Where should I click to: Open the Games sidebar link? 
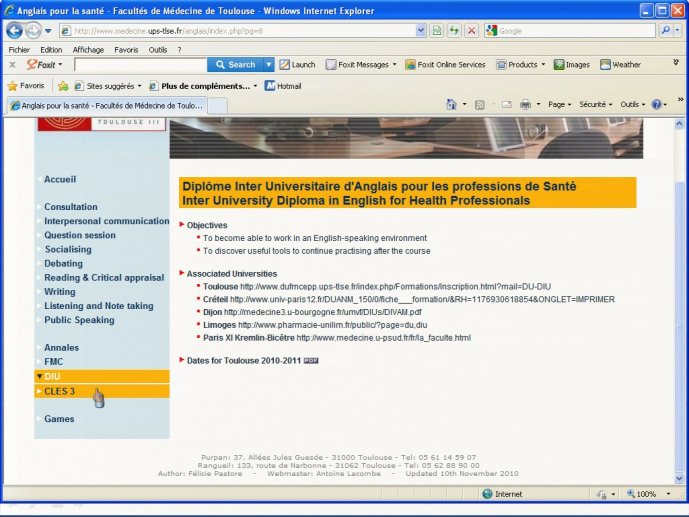59,419
